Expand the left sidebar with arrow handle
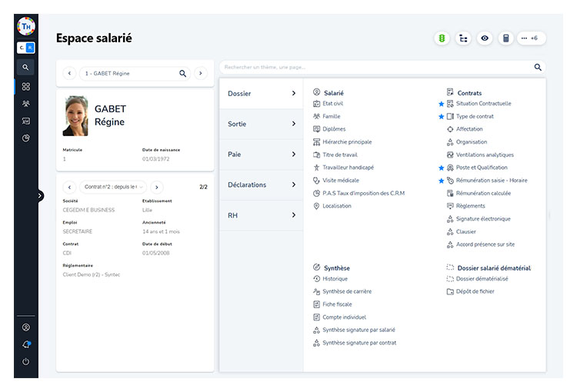The width and height of the screenshot is (577, 392). pyautogui.click(x=40, y=196)
